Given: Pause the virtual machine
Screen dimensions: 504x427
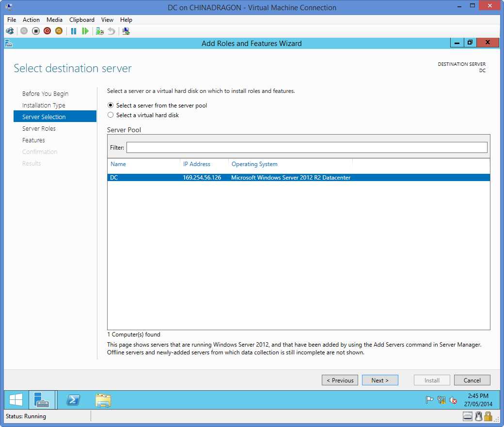Looking at the screenshot, I should click(74, 31).
